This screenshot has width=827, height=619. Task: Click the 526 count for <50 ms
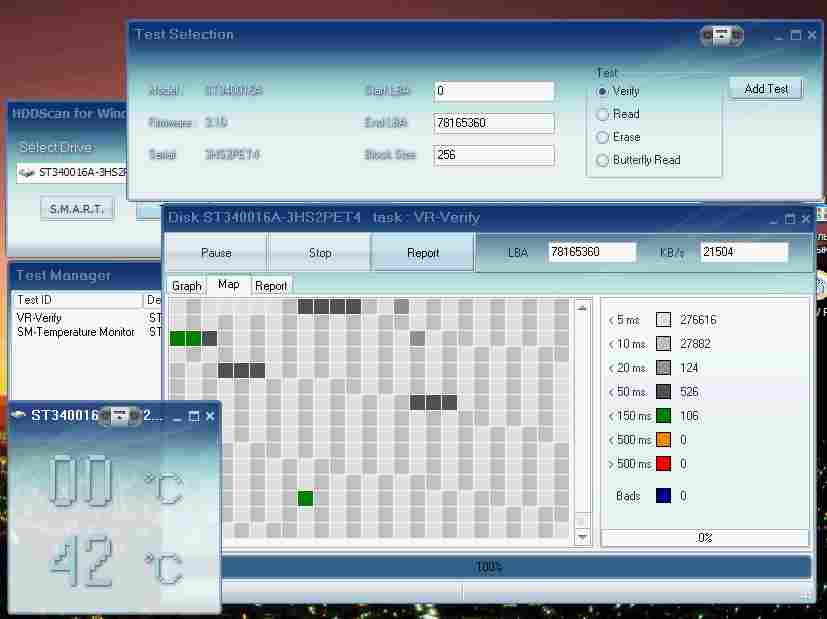pyautogui.click(x=689, y=392)
